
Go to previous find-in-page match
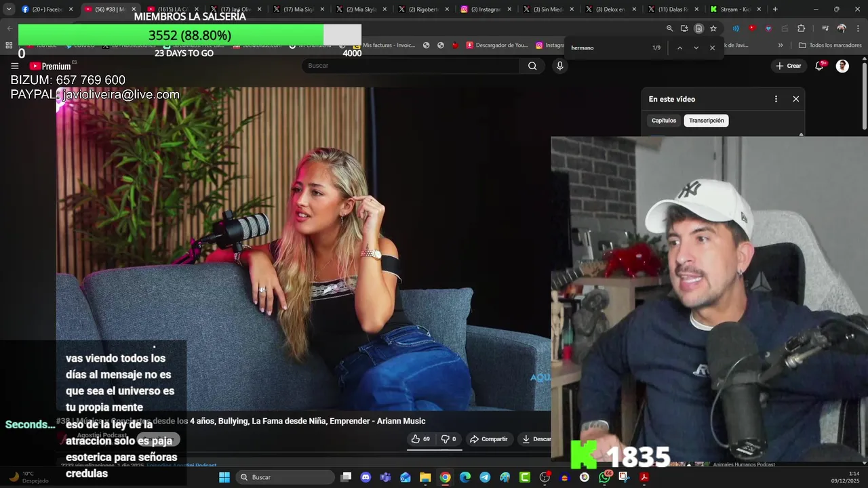click(679, 48)
